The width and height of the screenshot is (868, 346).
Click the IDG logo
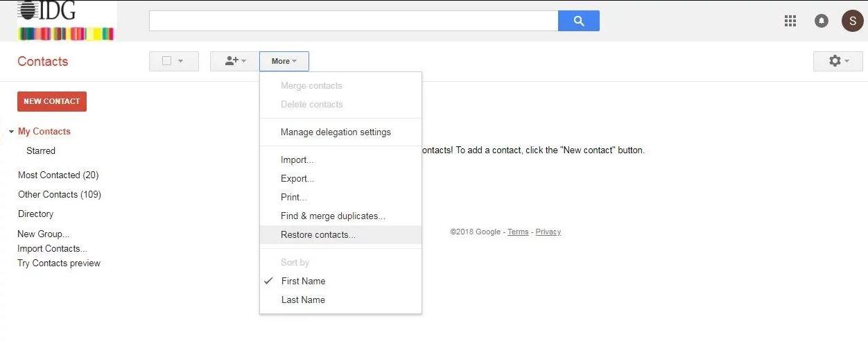click(66, 20)
